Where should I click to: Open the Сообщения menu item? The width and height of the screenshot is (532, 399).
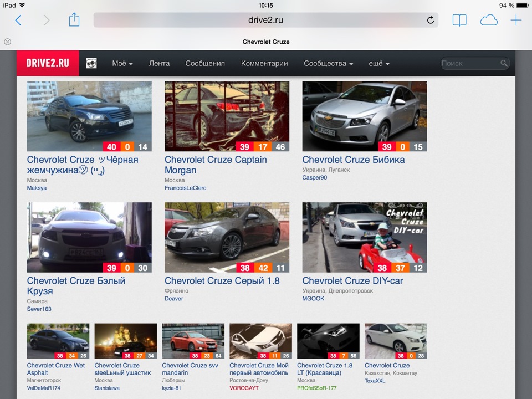205,63
